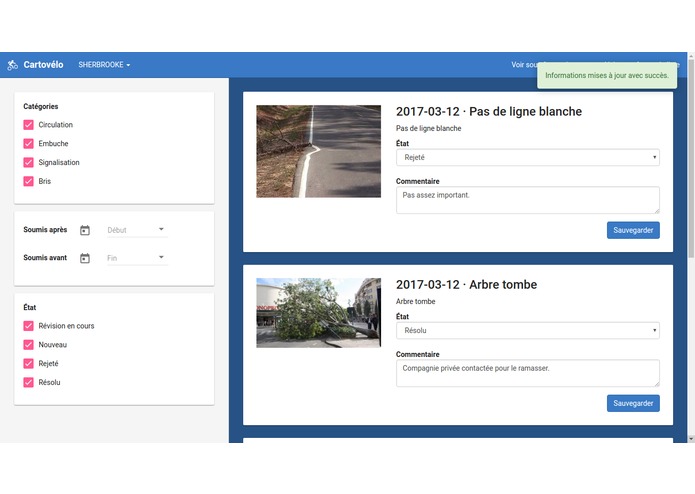Click the '2017-03-12 · Pas de ligne blanche' title
Screen dimensions: 695x494
pos(488,112)
